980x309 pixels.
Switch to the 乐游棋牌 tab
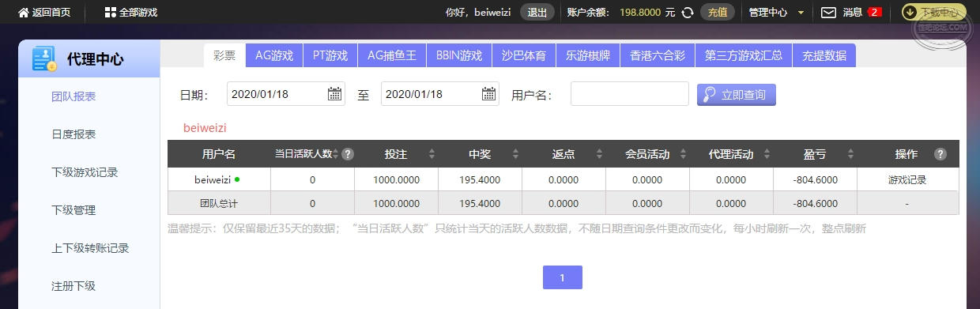(x=588, y=55)
